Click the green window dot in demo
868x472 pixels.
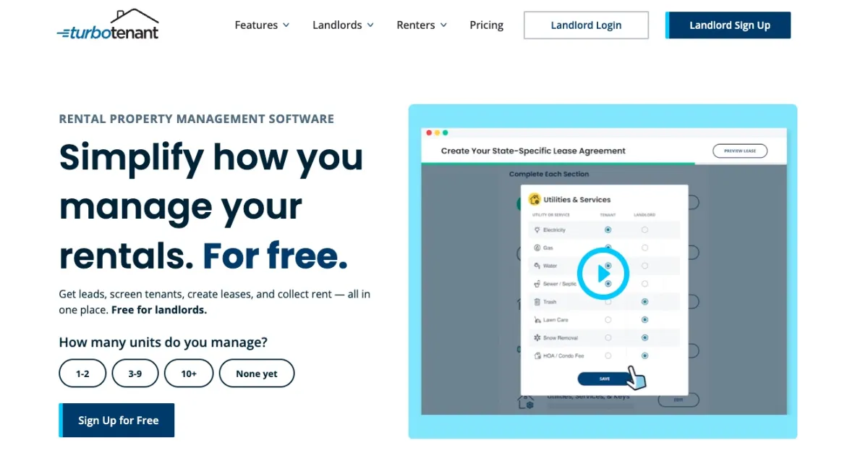(445, 132)
